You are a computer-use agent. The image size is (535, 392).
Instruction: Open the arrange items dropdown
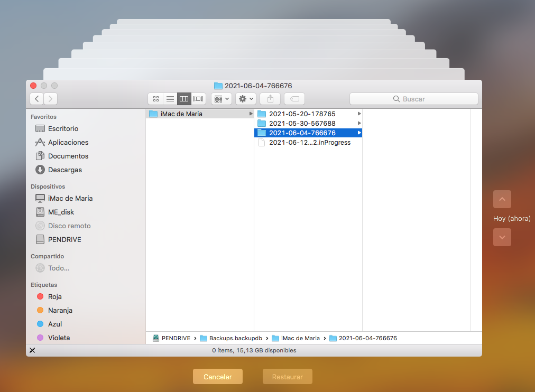point(221,99)
